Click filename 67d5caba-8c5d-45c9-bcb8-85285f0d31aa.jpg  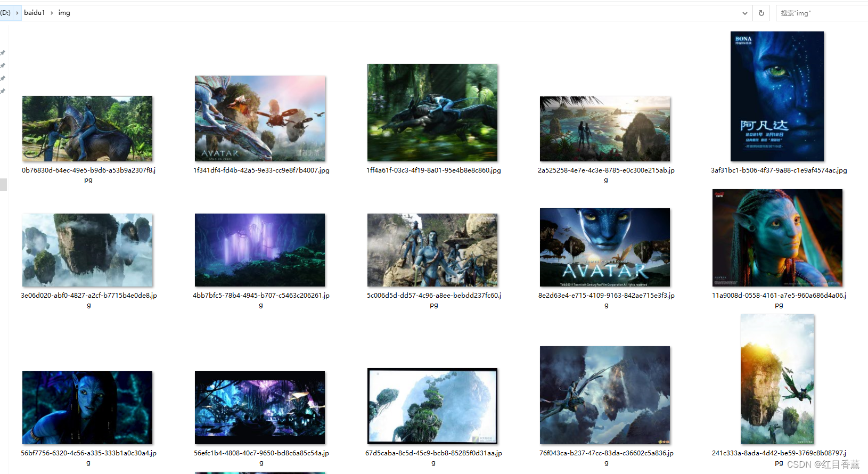pyautogui.click(x=433, y=457)
